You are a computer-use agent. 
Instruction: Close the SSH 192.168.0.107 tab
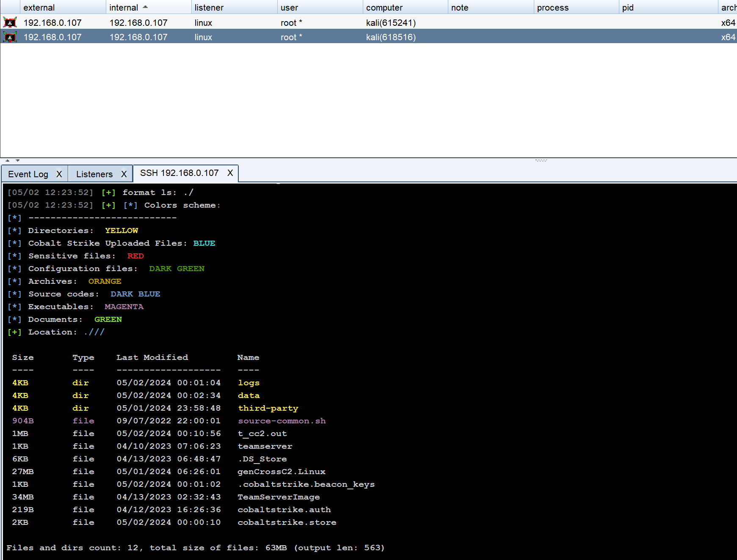(x=230, y=173)
